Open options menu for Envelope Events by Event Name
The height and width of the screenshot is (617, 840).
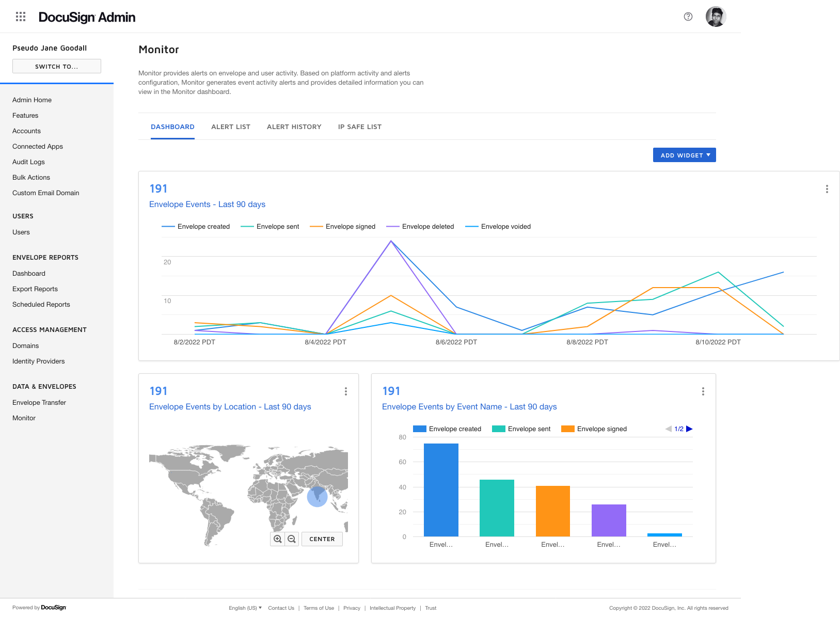(x=703, y=391)
